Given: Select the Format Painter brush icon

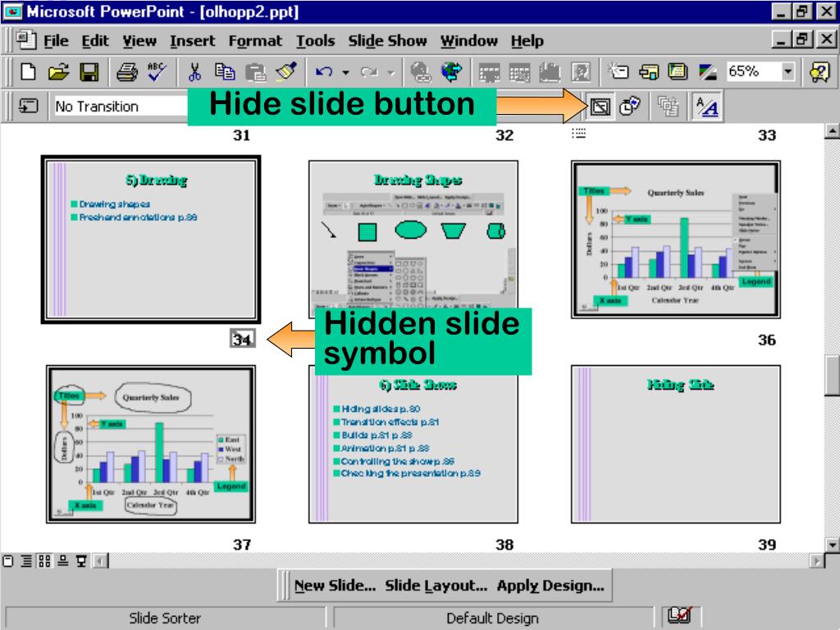Looking at the screenshot, I should [286, 71].
